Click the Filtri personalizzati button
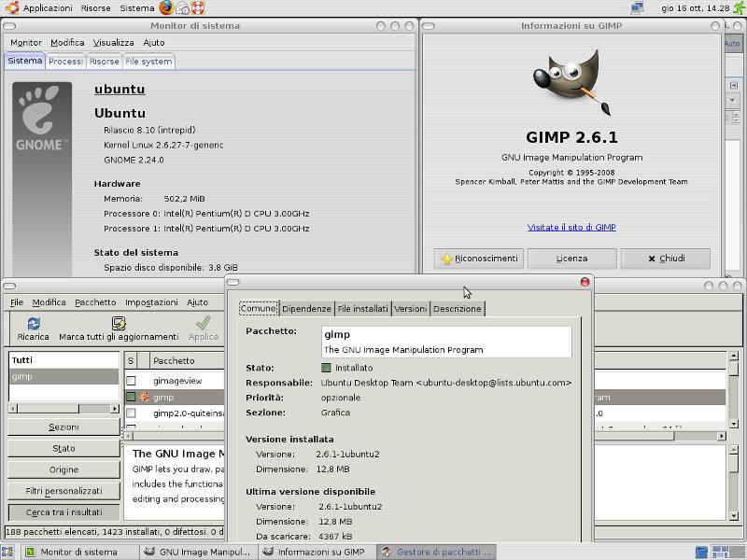Viewport: 747px width, 560px height. click(x=63, y=491)
